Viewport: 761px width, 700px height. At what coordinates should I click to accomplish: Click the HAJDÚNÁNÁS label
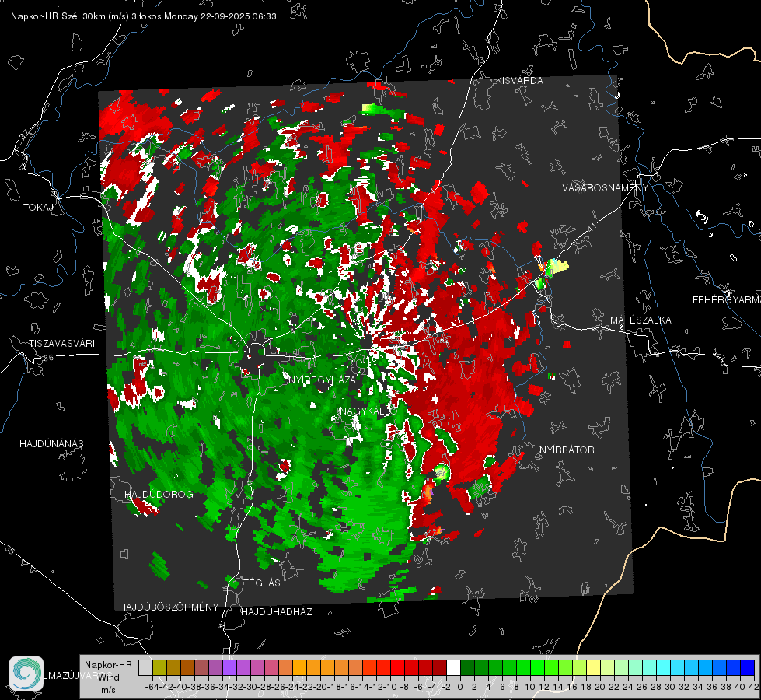coord(51,443)
